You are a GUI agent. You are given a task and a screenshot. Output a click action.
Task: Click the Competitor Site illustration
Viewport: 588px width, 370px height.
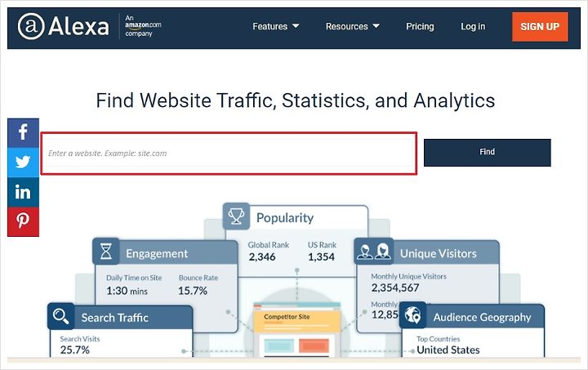297,330
